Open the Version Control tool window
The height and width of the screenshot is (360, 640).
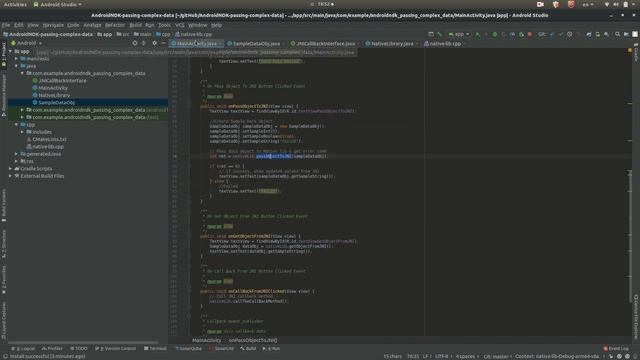116,349
